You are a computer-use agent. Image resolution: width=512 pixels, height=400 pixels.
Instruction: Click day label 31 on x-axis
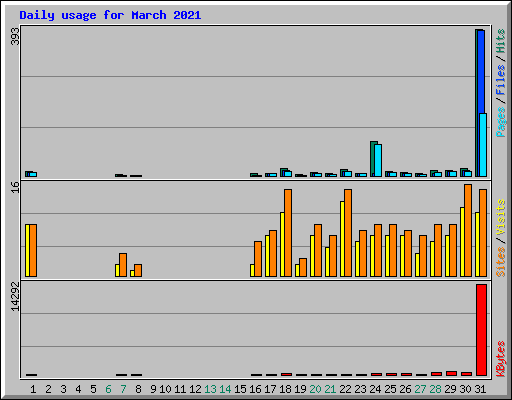pyautogui.click(x=480, y=389)
